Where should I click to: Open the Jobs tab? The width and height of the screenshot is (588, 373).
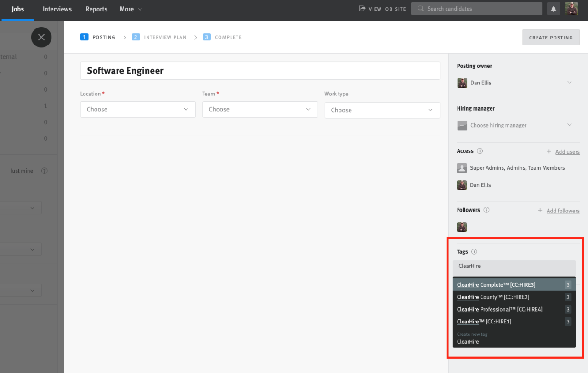(18, 10)
